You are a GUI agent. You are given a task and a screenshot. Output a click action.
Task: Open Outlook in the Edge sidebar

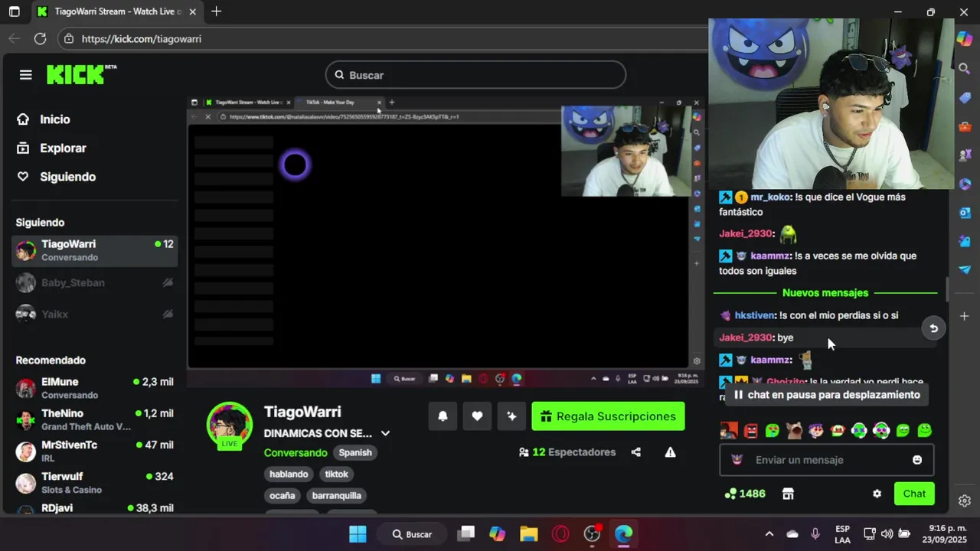[965, 213]
